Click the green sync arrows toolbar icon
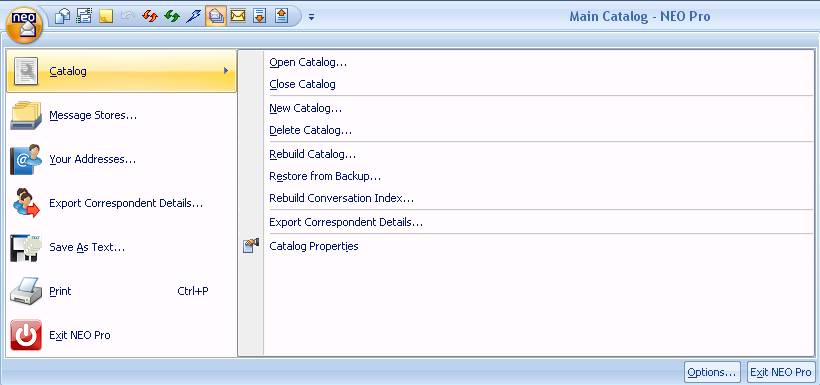 click(x=172, y=16)
